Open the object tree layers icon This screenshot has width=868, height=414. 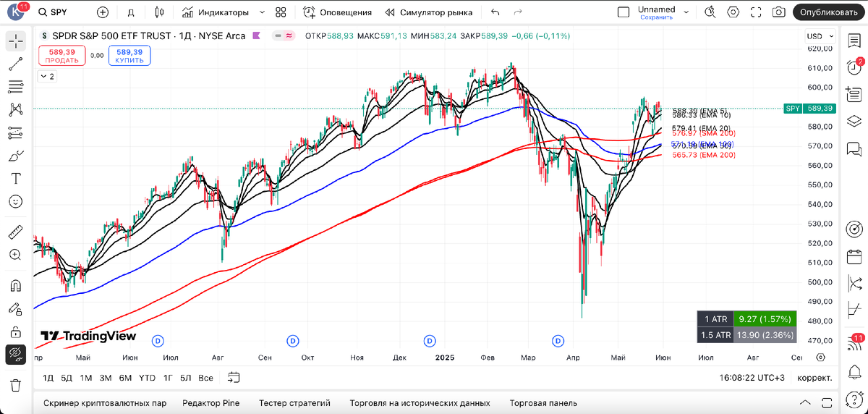pyautogui.click(x=854, y=120)
